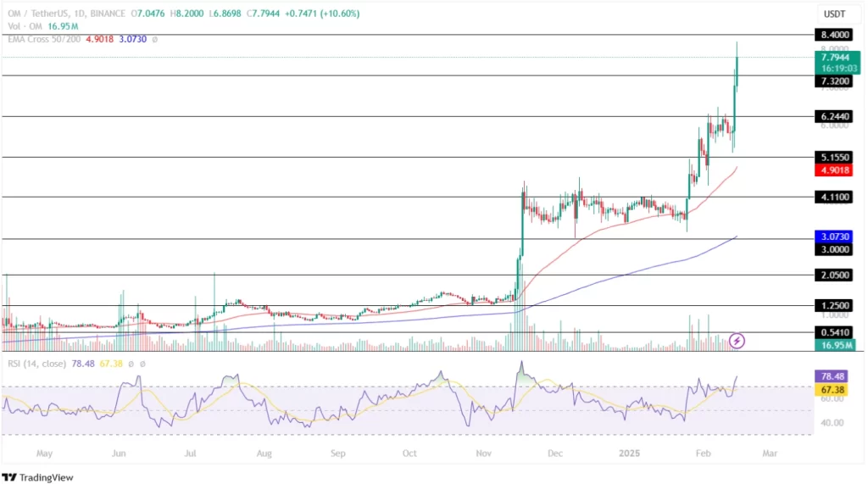The width and height of the screenshot is (868, 484).
Task: Click the May label on the time axis
Action: 44,453
